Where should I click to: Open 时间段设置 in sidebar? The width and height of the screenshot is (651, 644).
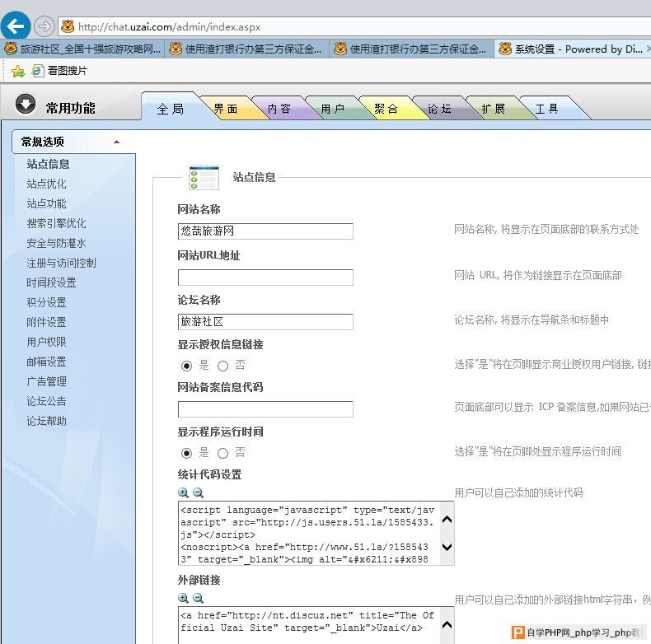[x=51, y=282]
